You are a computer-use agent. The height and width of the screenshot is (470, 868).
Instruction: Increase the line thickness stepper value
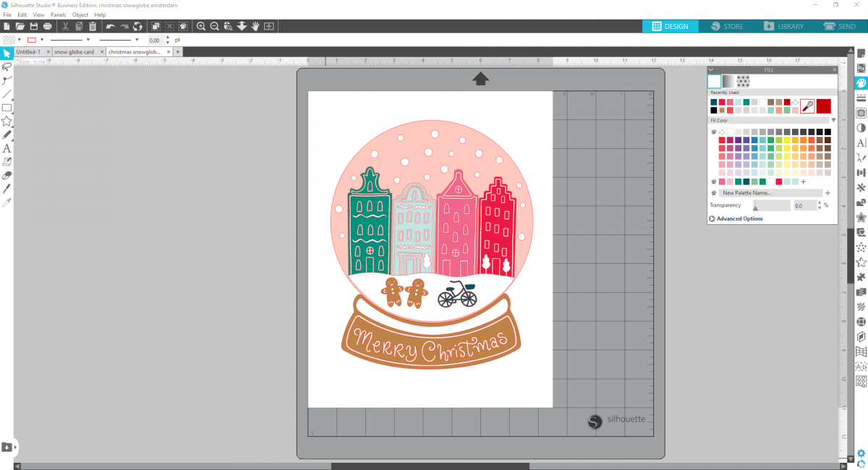pyautogui.click(x=169, y=38)
